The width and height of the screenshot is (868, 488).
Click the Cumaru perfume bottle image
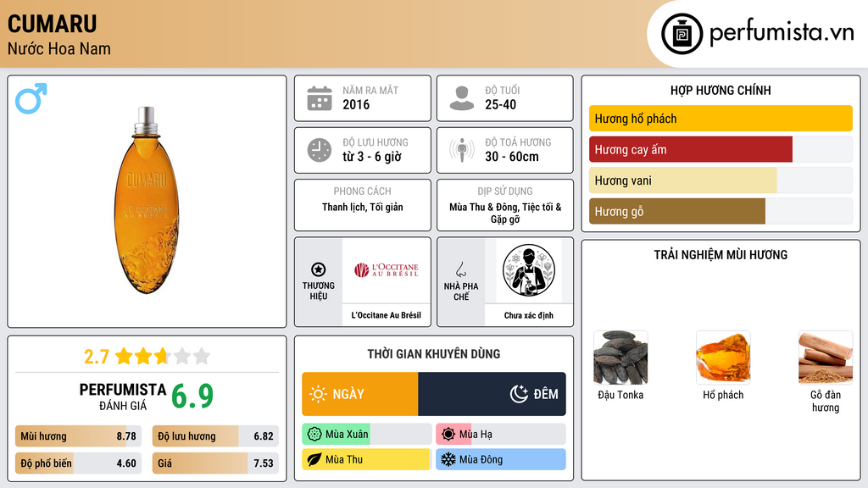point(147,200)
